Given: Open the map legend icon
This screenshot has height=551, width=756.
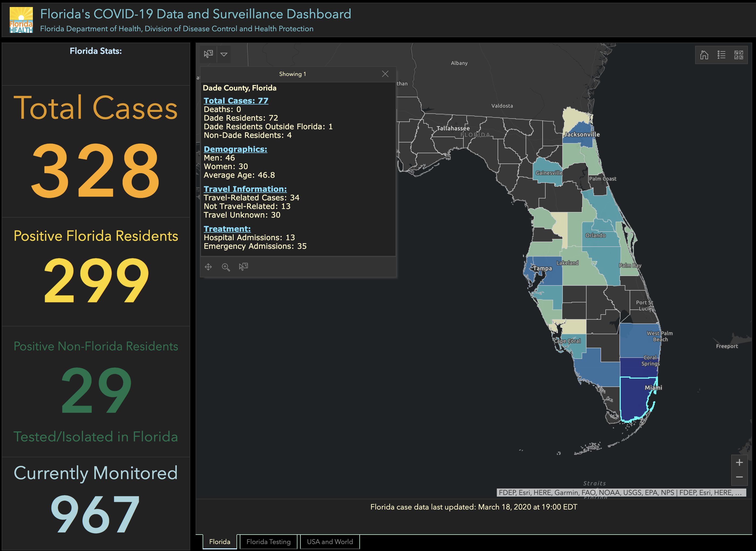Looking at the screenshot, I should click(x=721, y=55).
